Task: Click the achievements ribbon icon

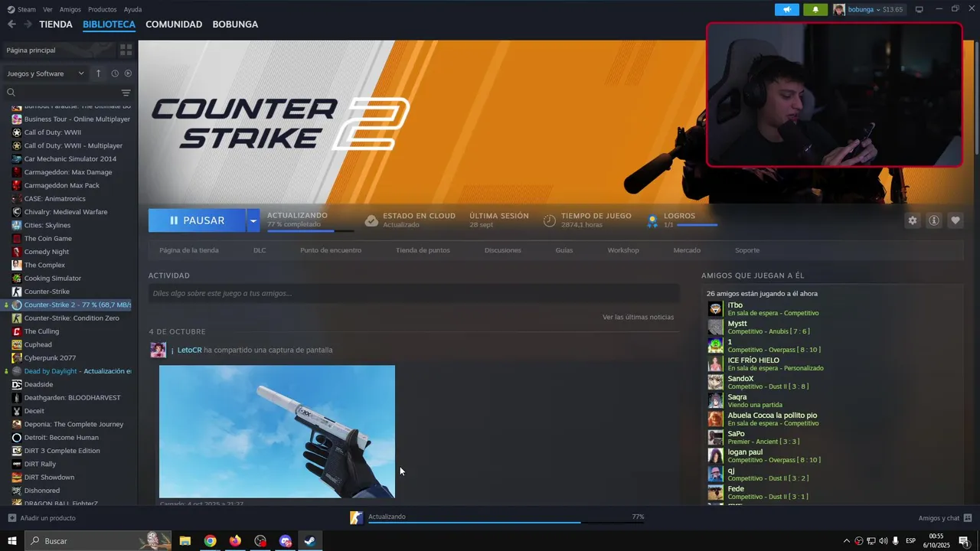Action: click(652, 221)
